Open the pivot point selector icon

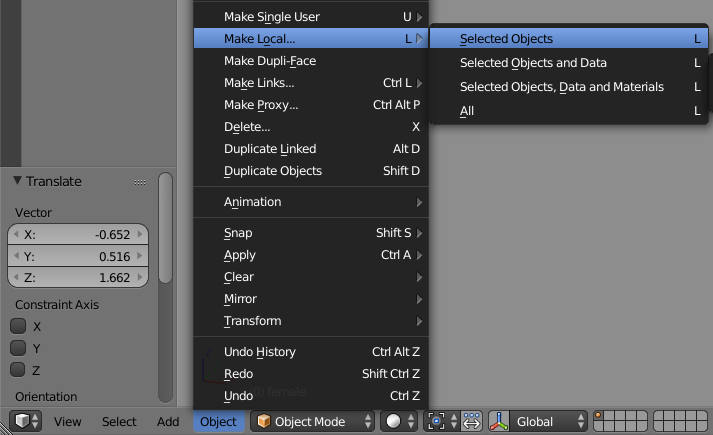point(441,421)
